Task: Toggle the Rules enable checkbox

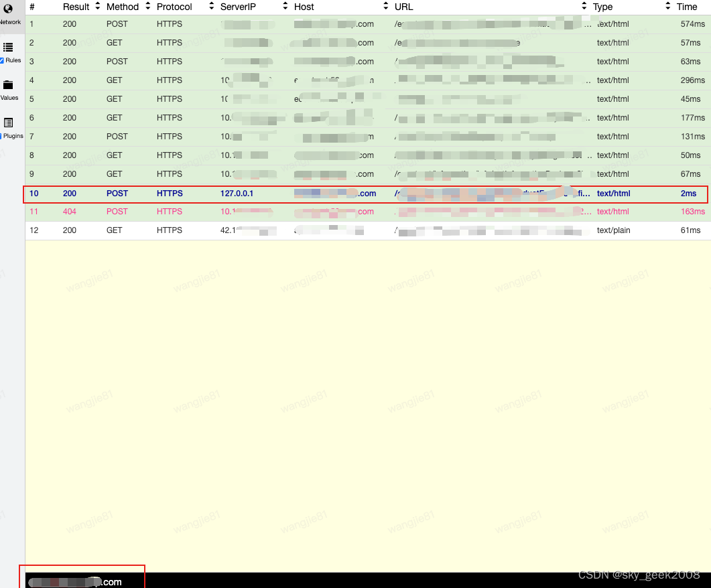Action: click(2, 61)
